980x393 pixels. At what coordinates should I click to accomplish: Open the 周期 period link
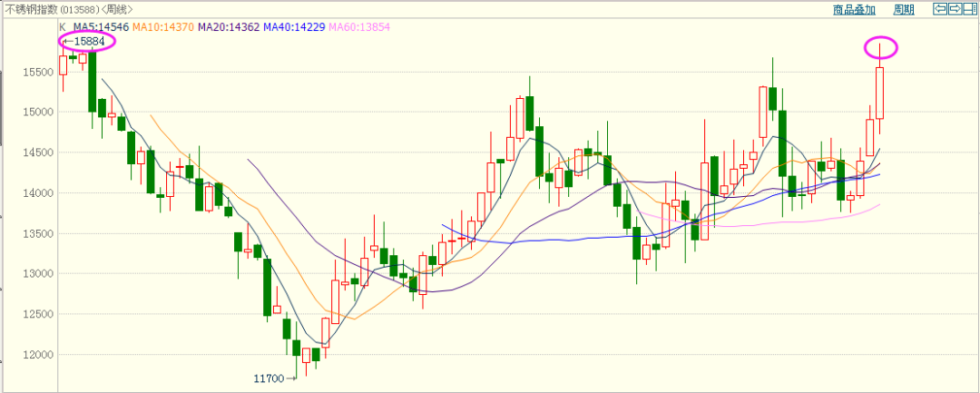click(x=904, y=9)
